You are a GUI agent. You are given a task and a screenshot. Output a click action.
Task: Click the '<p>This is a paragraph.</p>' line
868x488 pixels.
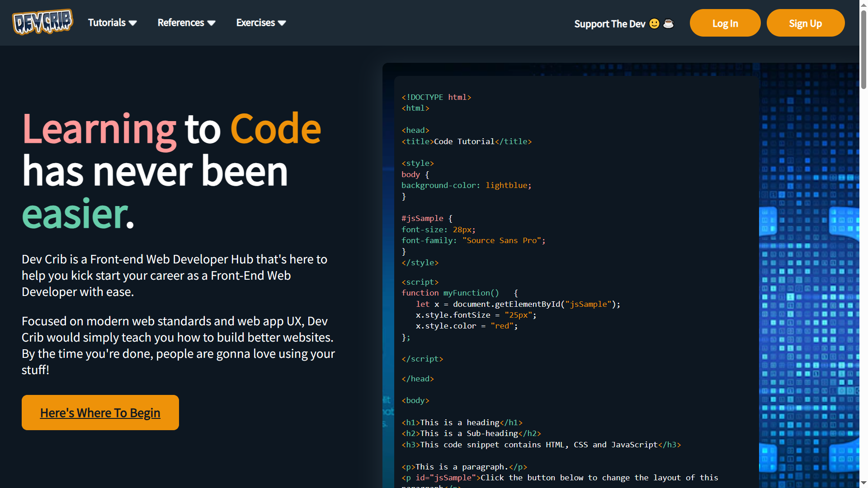point(464,467)
